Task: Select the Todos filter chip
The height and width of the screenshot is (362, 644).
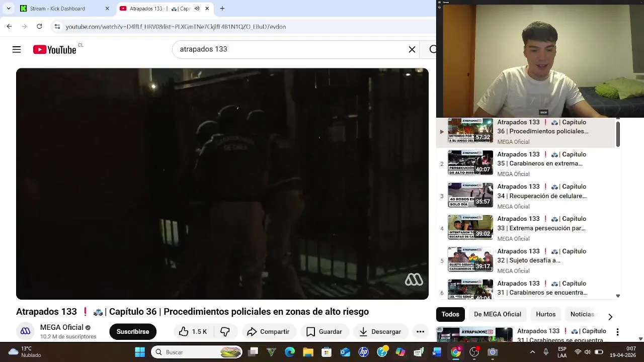Action: click(x=450, y=314)
